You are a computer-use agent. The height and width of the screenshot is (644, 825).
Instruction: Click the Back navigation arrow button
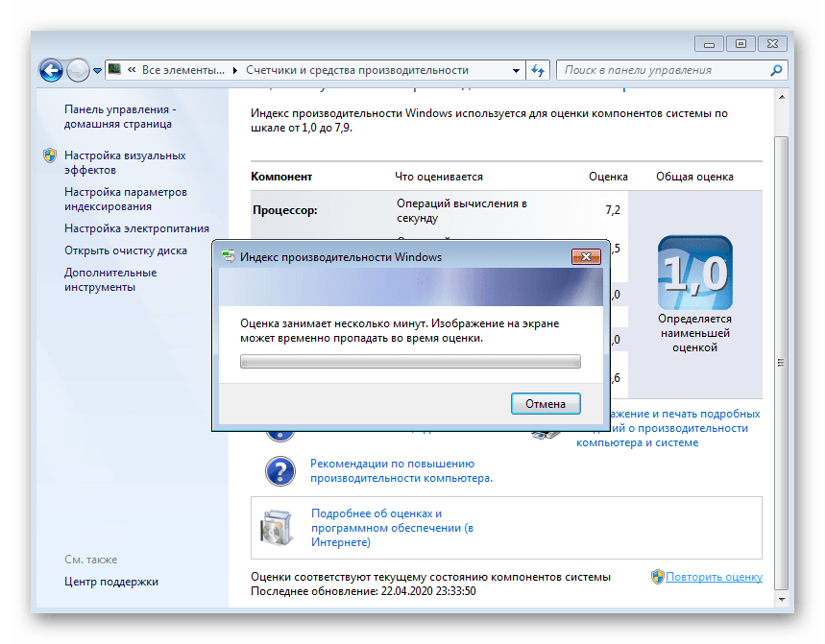(x=51, y=70)
